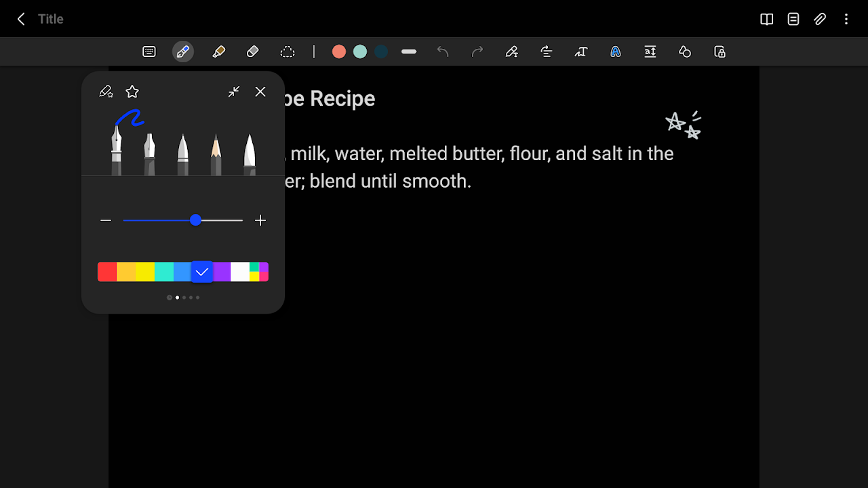Tap the redo icon
The width and height of the screenshot is (868, 488).
click(477, 51)
